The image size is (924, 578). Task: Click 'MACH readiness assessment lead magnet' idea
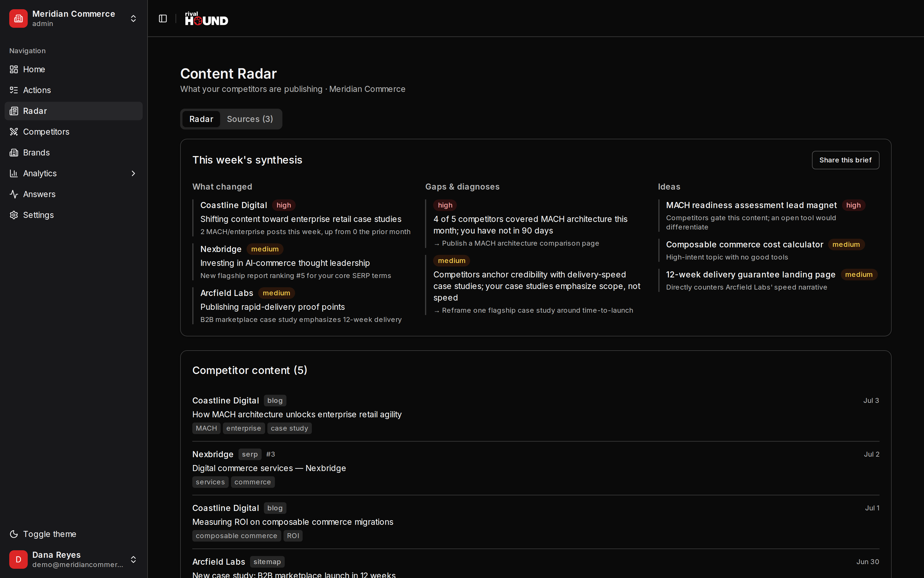coord(751,205)
